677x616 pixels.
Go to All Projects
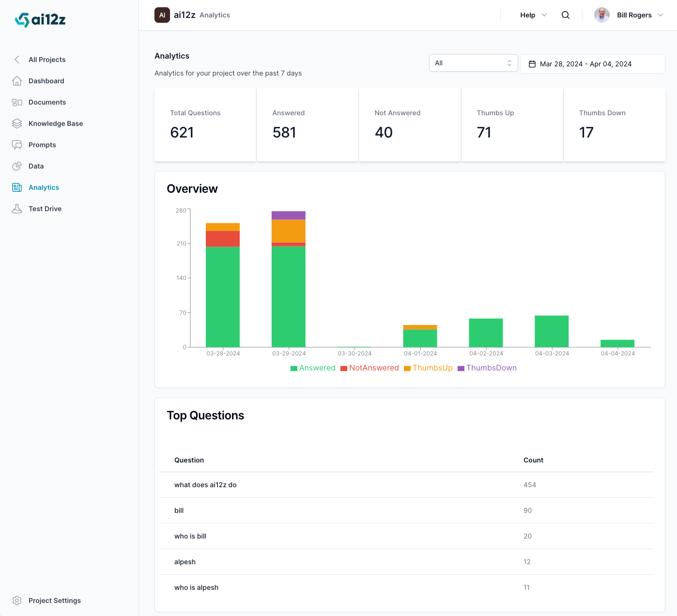point(47,60)
